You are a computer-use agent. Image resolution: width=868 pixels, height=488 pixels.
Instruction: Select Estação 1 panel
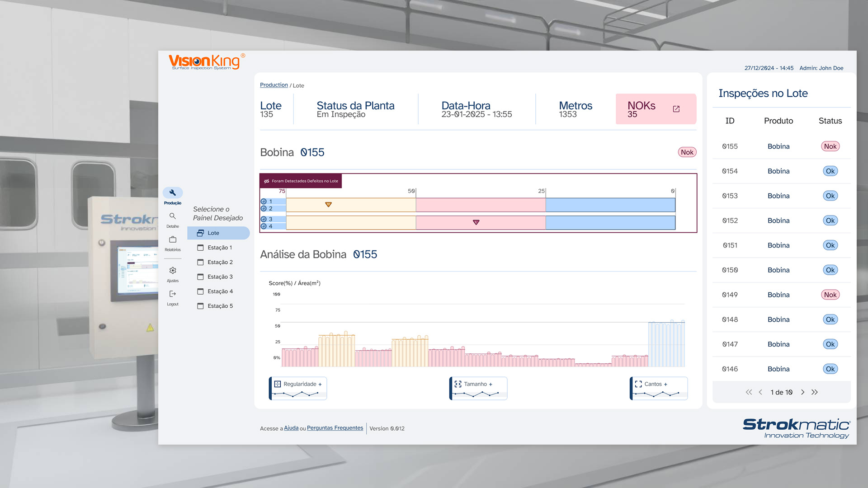(x=219, y=248)
